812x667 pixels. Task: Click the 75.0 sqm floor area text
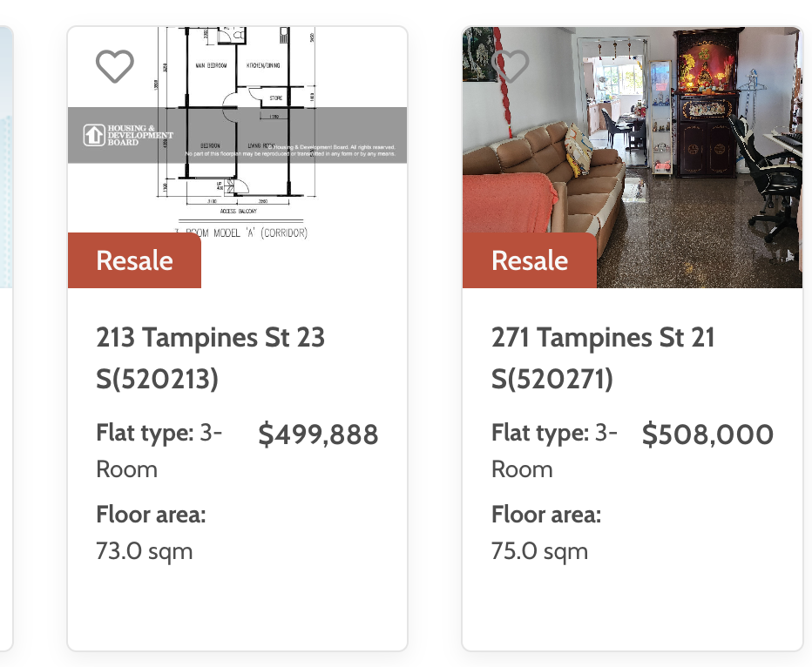pos(539,551)
